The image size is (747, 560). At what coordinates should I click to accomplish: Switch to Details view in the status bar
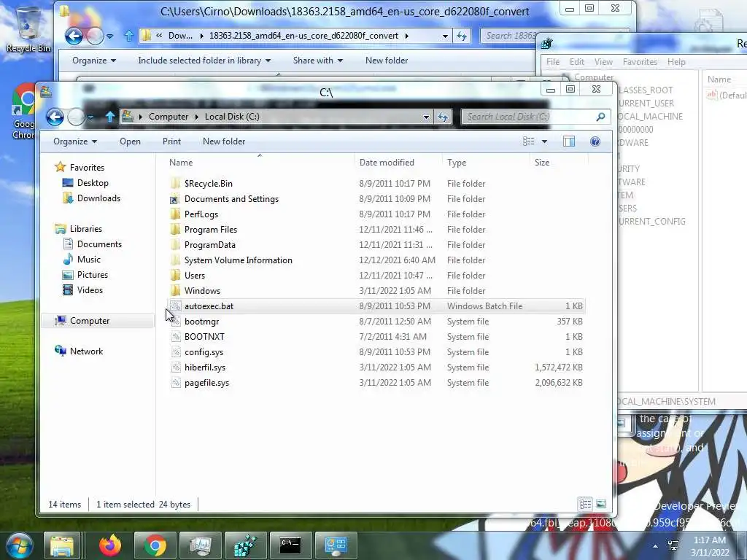click(x=586, y=504)
